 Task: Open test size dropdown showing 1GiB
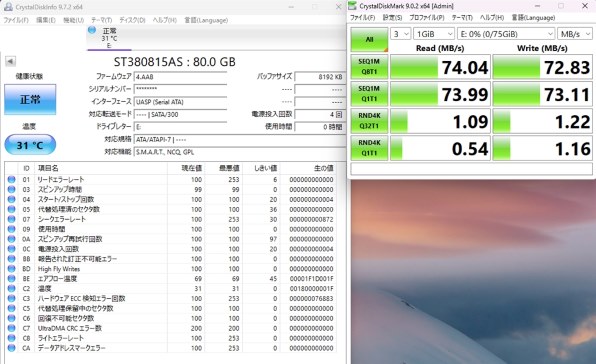[434, 34]
